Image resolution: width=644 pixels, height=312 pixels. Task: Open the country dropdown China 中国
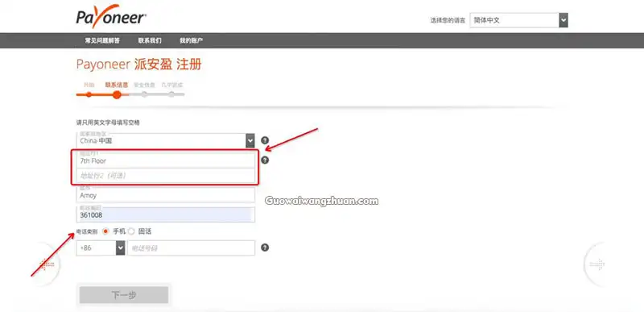pyautogui.click(x=166, y=140)
